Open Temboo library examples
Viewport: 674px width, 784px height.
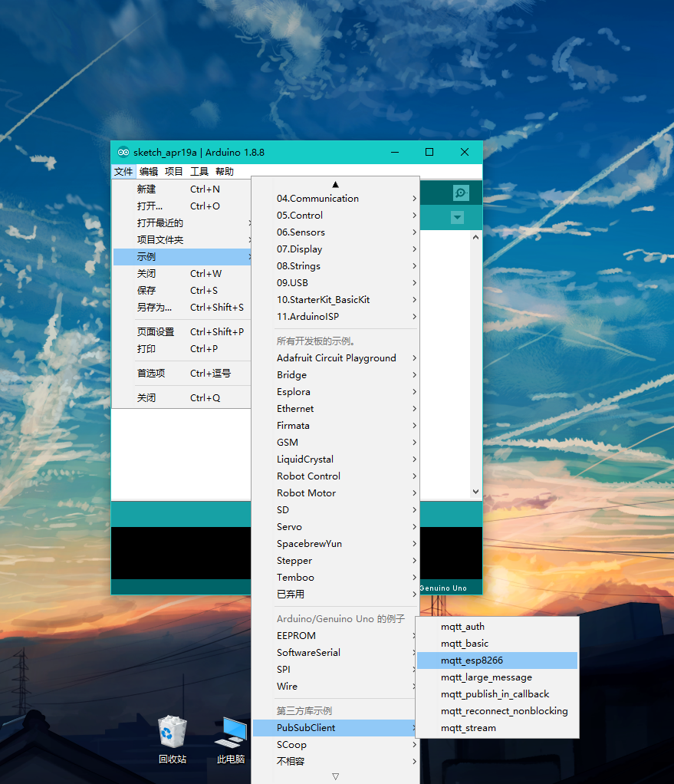[x=335, y=578]
